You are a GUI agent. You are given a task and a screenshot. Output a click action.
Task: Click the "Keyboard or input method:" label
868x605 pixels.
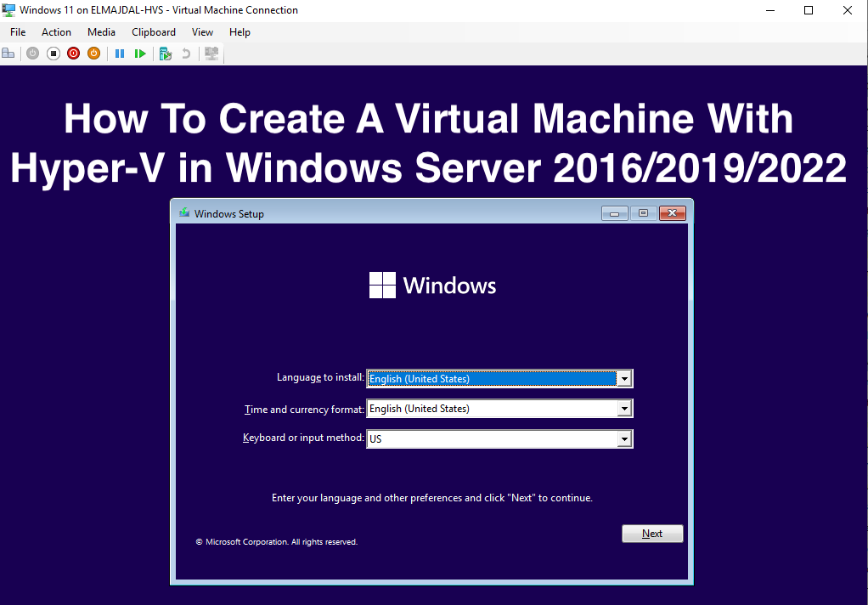pos(303,438)
